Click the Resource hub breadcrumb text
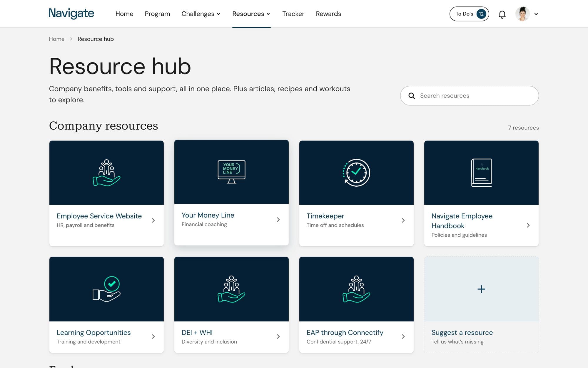Screen dimensions: 588x368 pyautogui.click(x=96, y=39)
